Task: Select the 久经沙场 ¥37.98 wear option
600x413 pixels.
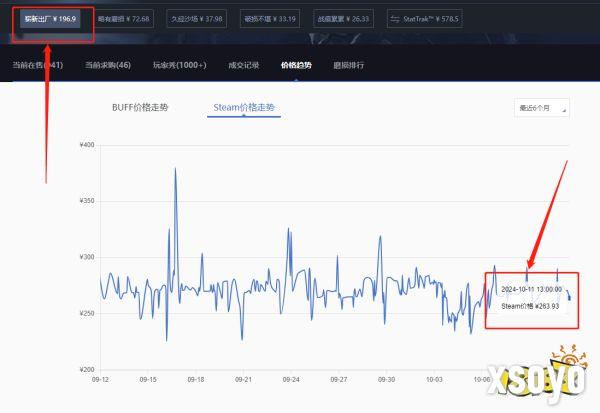Action: 197,19
